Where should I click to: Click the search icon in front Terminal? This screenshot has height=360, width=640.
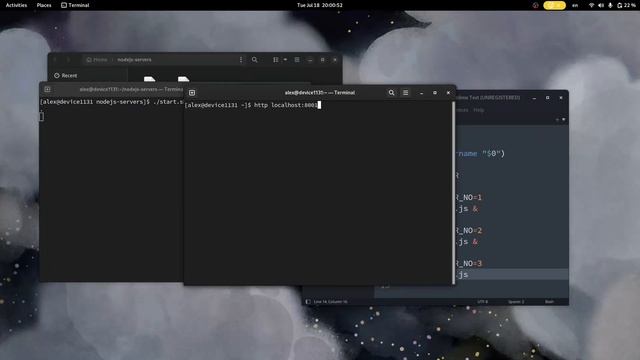click(x=391, y=93)
